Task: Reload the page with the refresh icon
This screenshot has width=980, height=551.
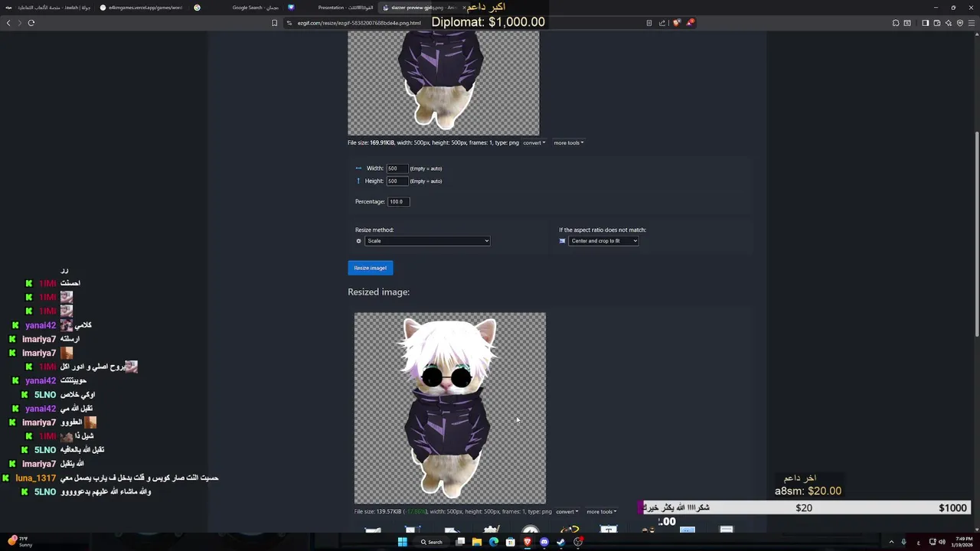Action: click(x=31, y=23)
